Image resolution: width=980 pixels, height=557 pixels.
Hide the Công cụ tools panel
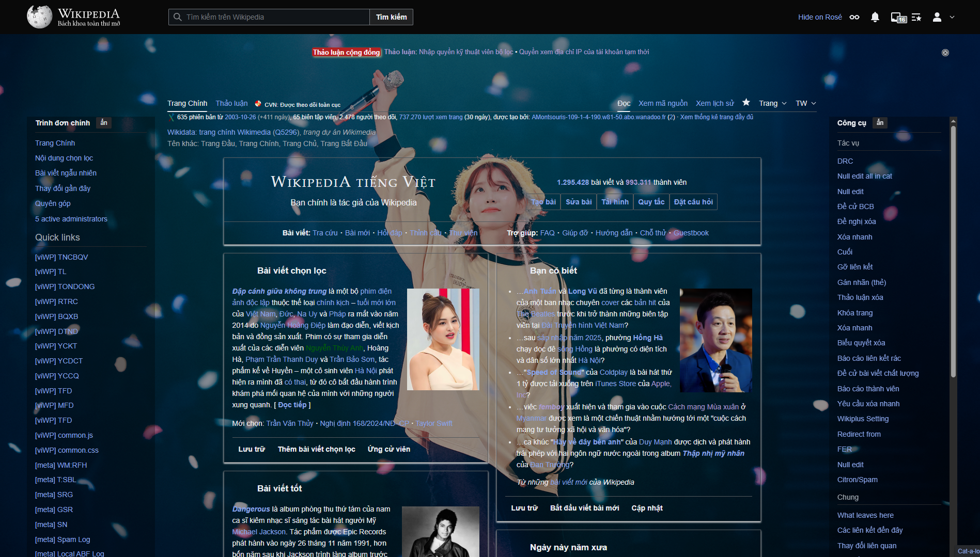(x=880, y=122)
